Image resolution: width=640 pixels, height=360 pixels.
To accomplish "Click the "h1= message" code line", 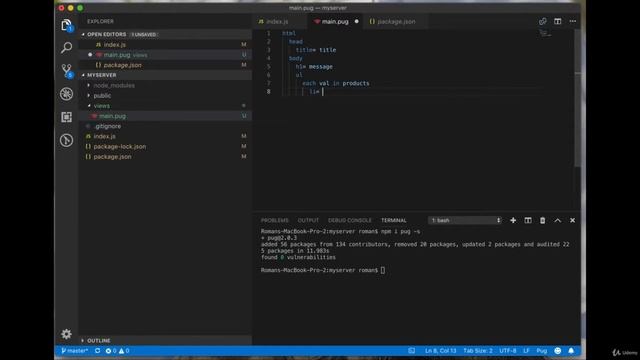I will coord(314,67).
